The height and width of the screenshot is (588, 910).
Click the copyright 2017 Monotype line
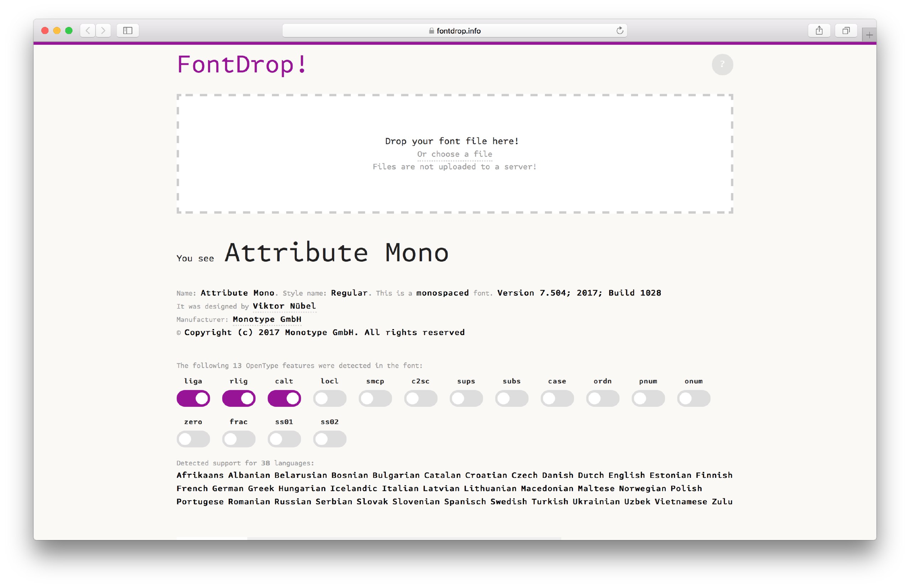pyautogui.click(x=324, y=332)
